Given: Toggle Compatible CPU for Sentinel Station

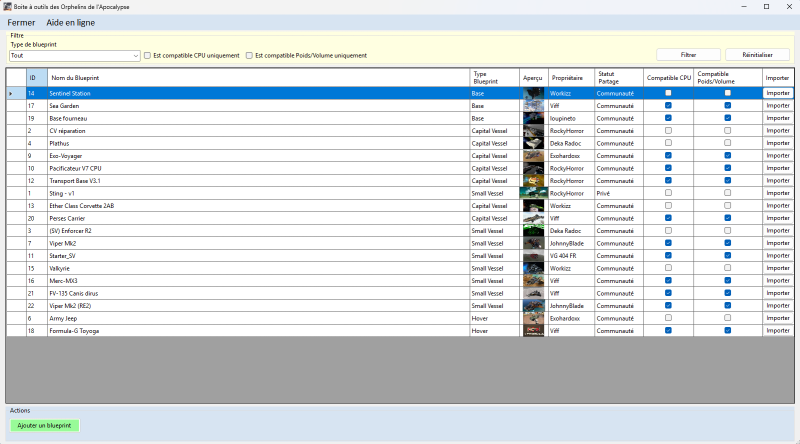Looking at the screenshot, I should [x=668, y=93].
